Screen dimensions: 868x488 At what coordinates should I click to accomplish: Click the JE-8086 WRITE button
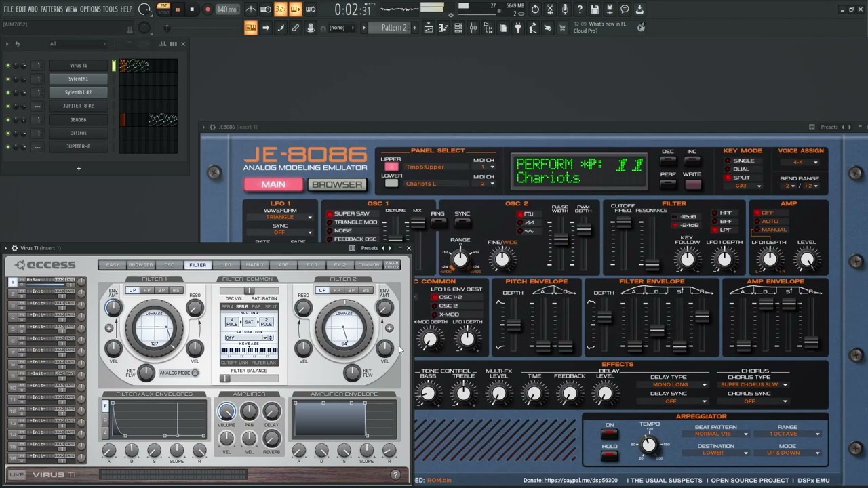click(692, 185)
